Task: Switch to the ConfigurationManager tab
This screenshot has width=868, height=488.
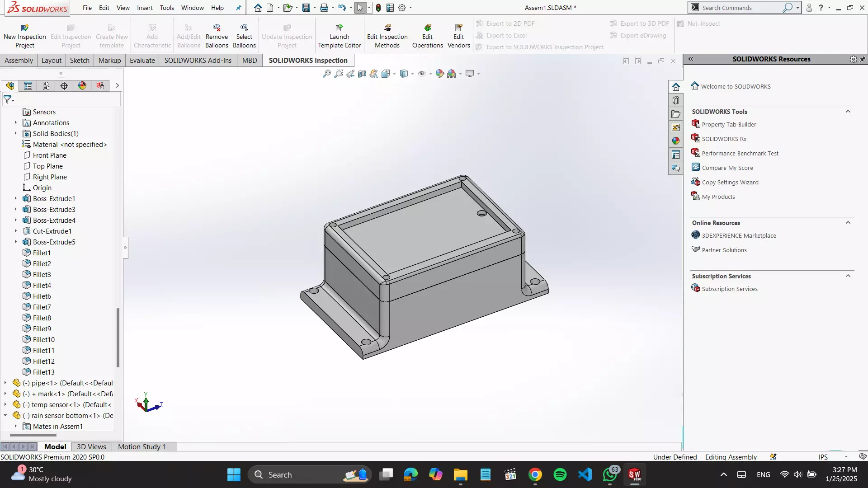Action: (46, 86)
